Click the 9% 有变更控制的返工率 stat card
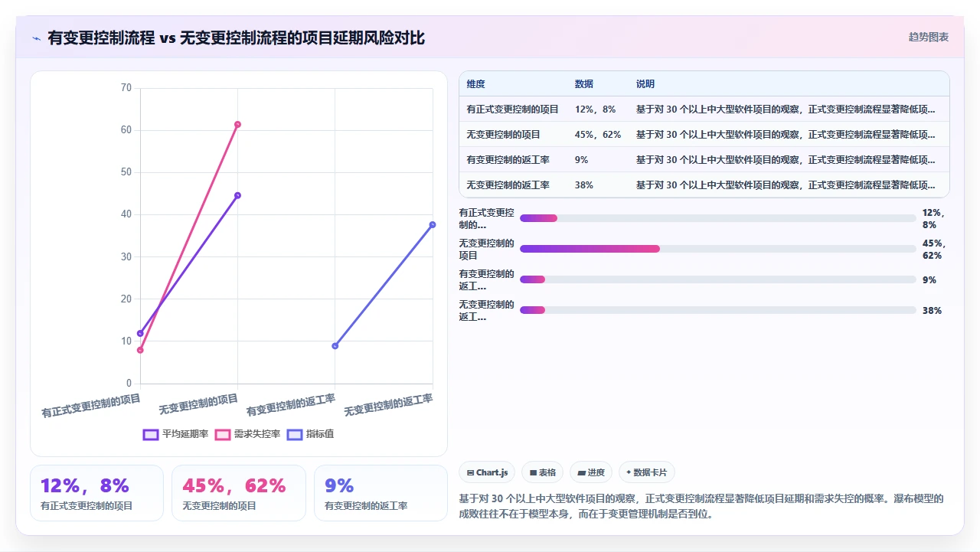The width and height of the screenshot is (980, 552). point(381,493)
